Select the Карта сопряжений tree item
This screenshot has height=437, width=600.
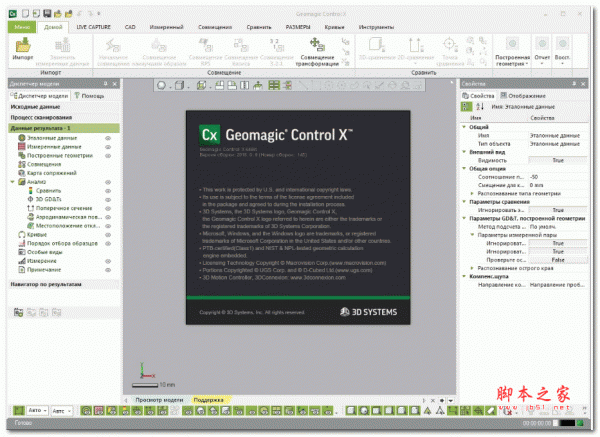pos(52,173)
